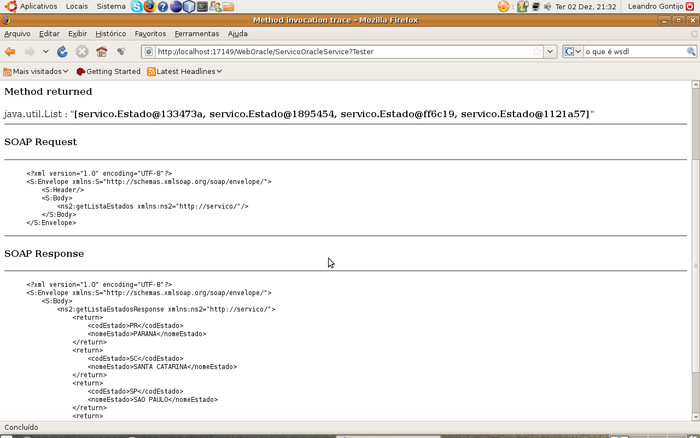The width and height of the screenshot is (700, 438).
Task: Click the 'SOAP Request' heading
Action: point(41,142)
